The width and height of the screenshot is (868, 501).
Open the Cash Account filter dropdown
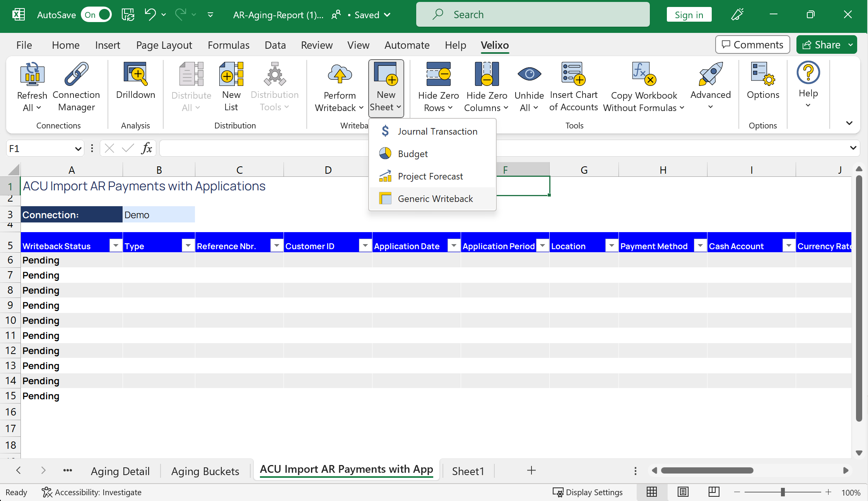coord(789,246)
